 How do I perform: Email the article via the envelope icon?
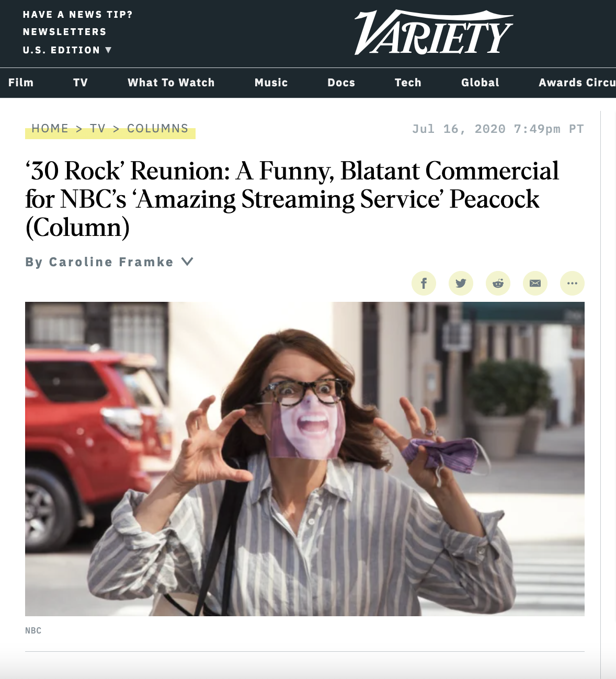535,283
